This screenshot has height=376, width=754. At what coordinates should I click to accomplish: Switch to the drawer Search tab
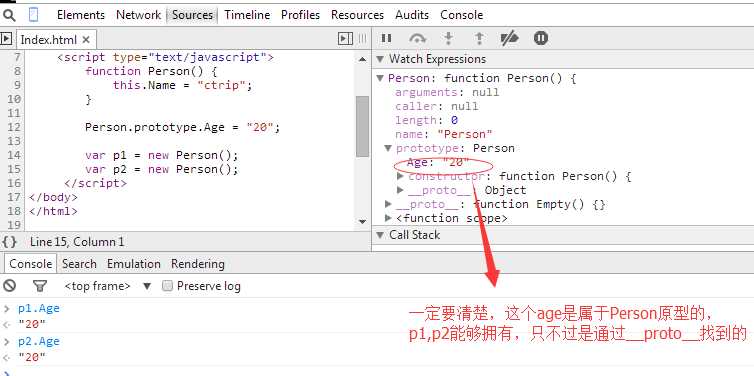(79, 264)
